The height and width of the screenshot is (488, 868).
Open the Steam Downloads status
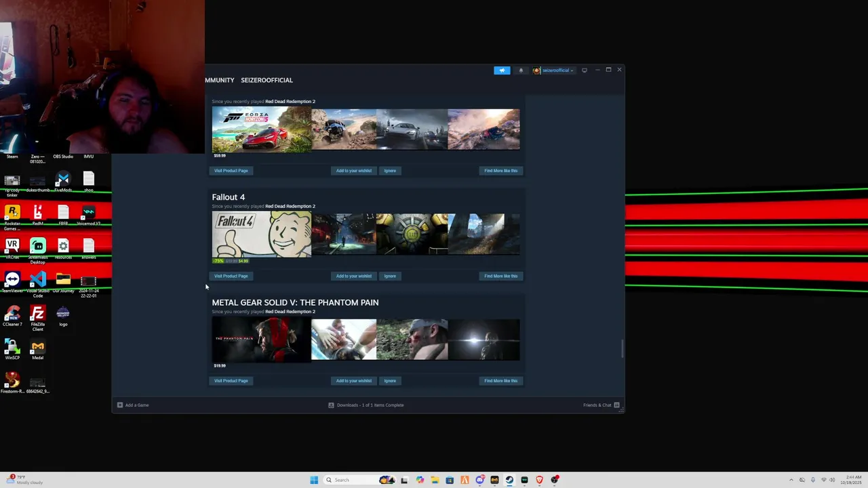[366, 405]
